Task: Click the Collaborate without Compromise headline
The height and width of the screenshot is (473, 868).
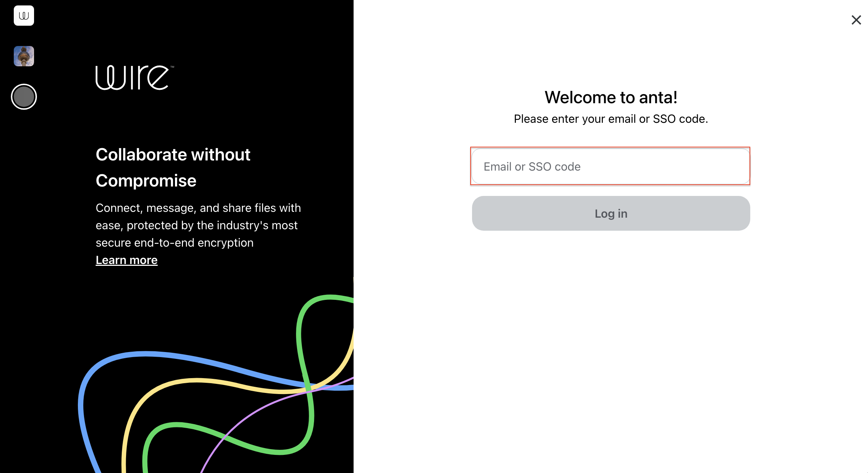Action: [x=173, y=167]
